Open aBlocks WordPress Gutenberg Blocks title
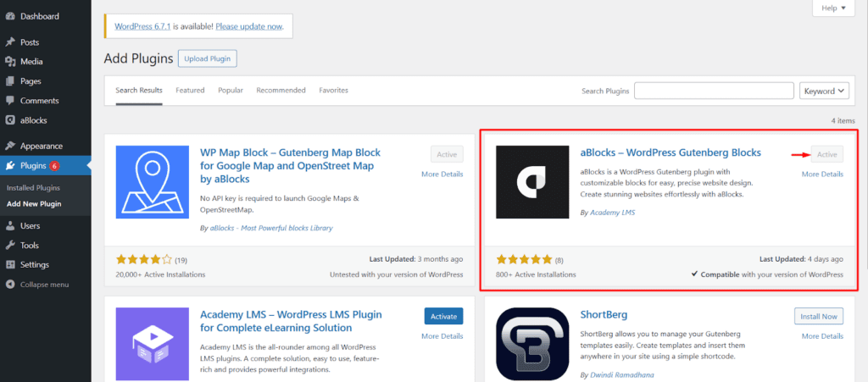868x382 pixels. click(670, 152)
